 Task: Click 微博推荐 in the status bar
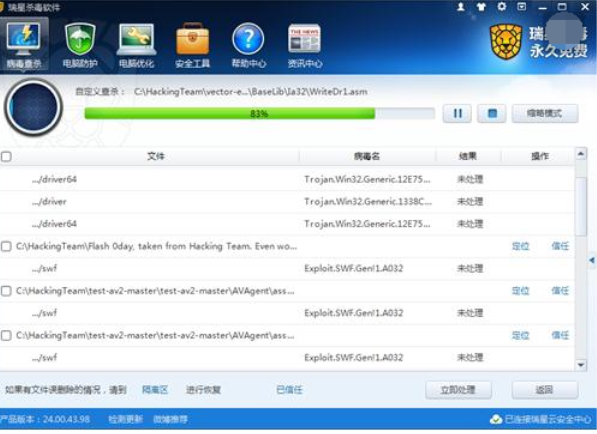(x=170, y=420)
